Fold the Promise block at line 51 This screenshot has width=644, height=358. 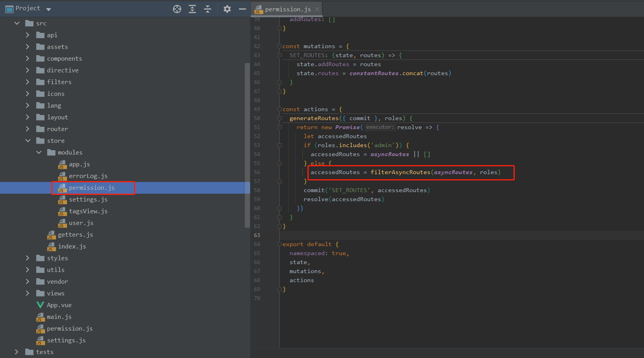279,127
